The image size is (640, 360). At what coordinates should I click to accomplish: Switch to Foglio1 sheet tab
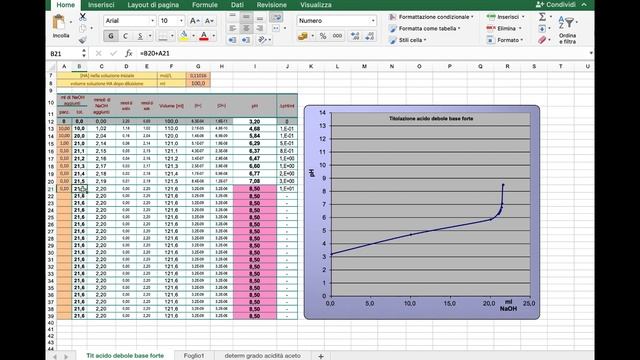[193, 356]
